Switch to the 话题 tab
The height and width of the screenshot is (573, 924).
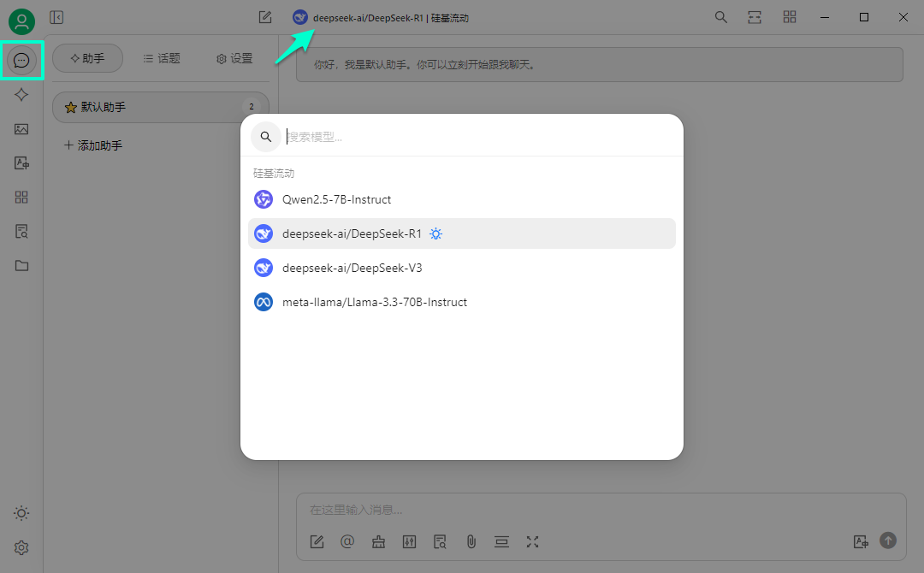click(161, 58)
